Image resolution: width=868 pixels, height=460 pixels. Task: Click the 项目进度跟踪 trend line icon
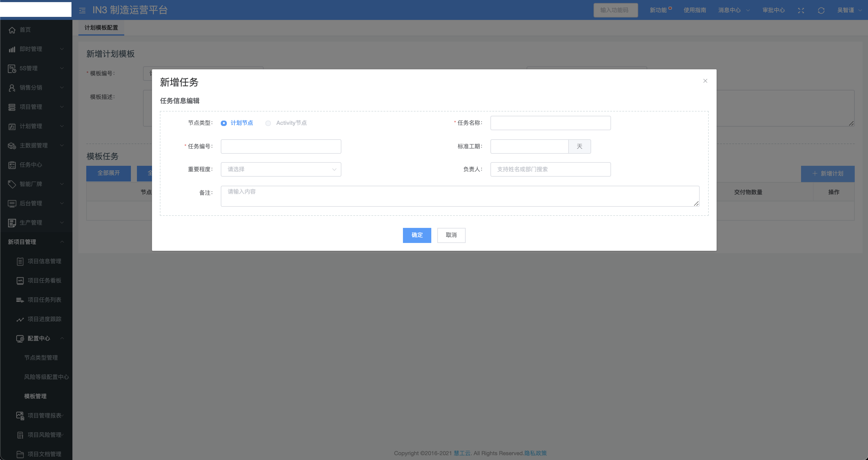(x=20, y=319)
